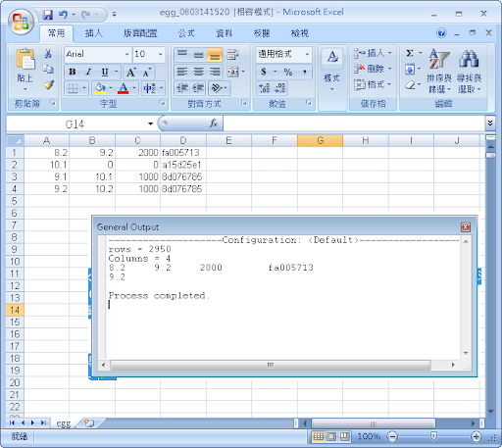
Task: Customize Quick Access Toolbar dropdown
Action: [114, 14]
